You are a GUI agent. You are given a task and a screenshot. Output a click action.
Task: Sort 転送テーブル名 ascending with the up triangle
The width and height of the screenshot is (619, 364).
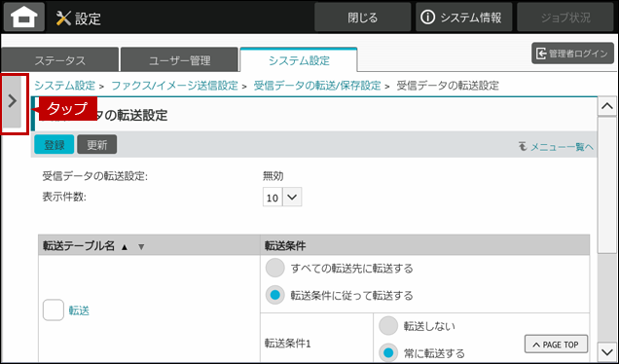click(x=125, y=247)
